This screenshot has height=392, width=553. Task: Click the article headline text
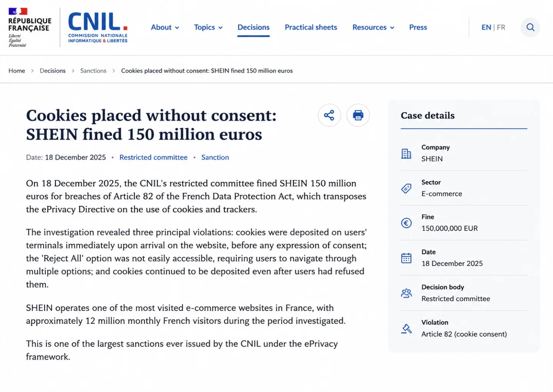click(151, 125)
